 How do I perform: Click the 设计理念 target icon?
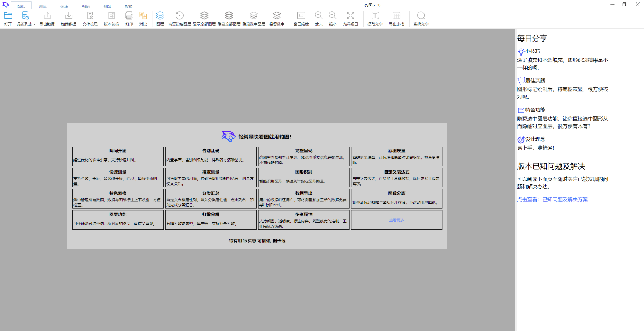(x=521, y=139)
